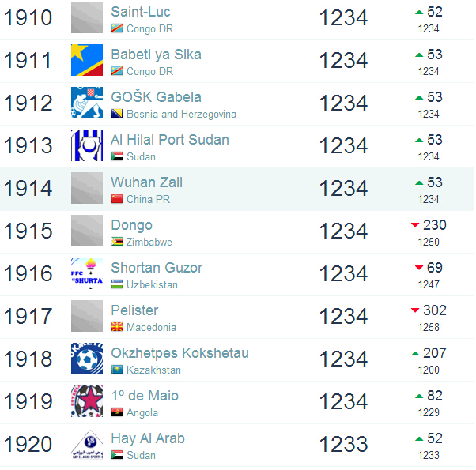Screen dimensions: 476x470
Task: Click the Shortan Guzor PFC logo
Action: (x=87, y=273)
